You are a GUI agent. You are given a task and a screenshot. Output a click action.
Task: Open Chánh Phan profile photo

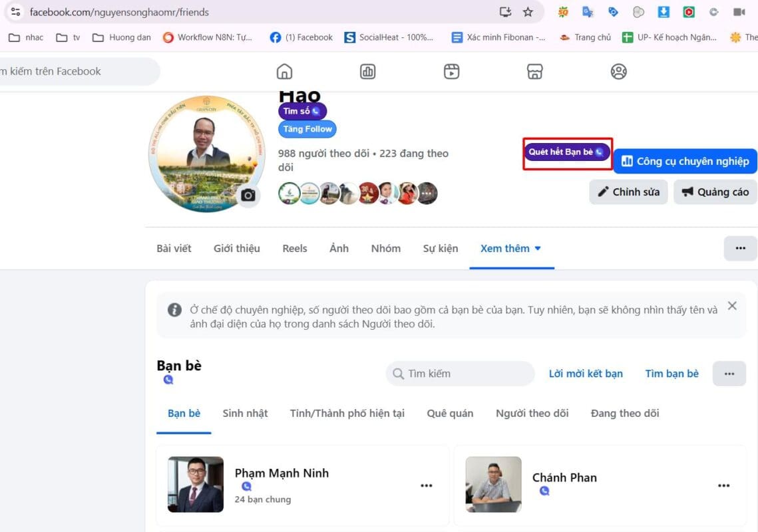(x=494, y=484)
